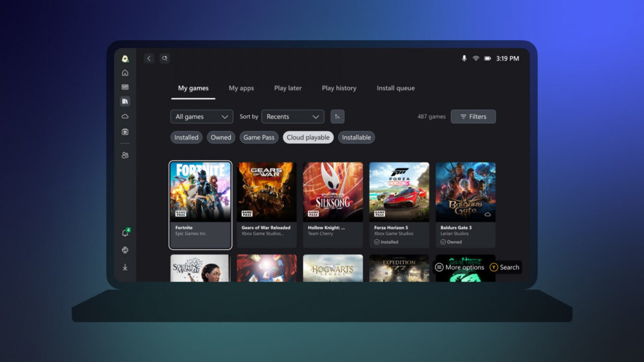Enable the Game Pass filter chip
The image size is (644, 362).
tap(259, 137)
